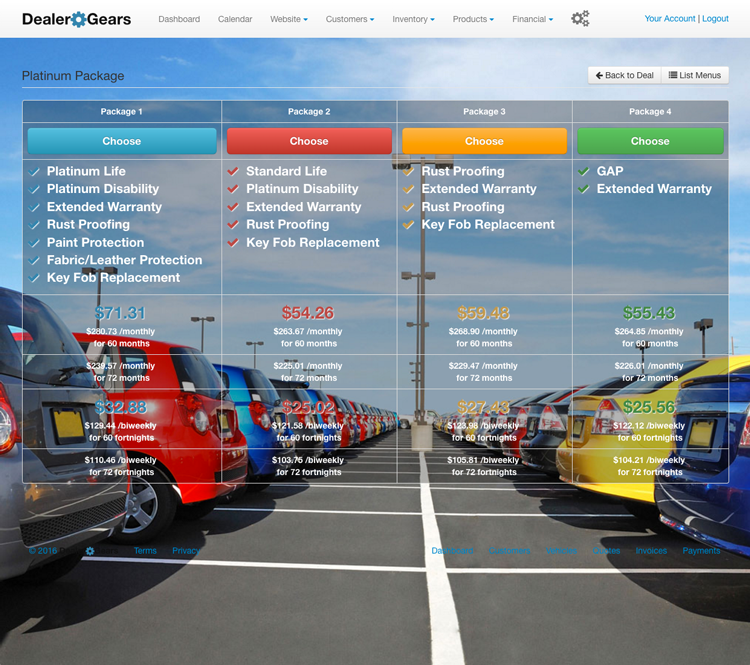
Task: Choose Package 3 with the orange button
Action: pyautogui.click(x=485, y=141)
